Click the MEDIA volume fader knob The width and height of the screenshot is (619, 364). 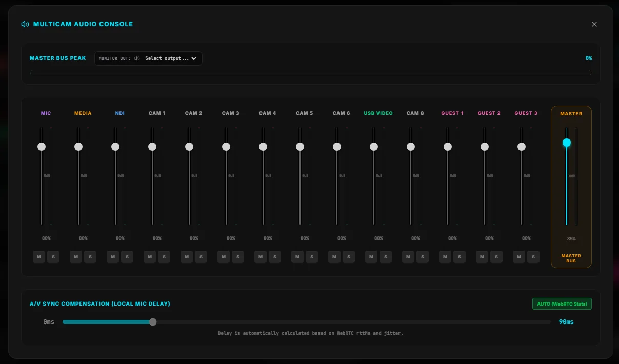pos(78,147)
